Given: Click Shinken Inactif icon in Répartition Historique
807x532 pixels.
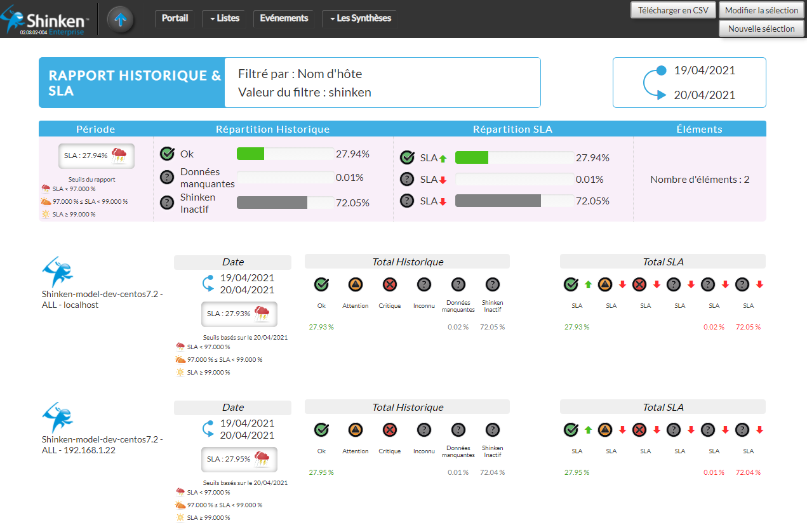Looking at the screenshot, I should 167,203.
